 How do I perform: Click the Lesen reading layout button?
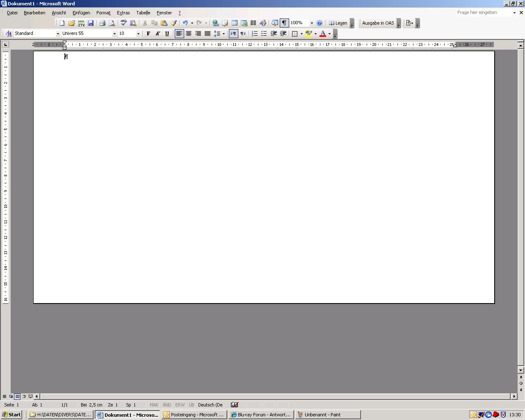coord(338,23)
